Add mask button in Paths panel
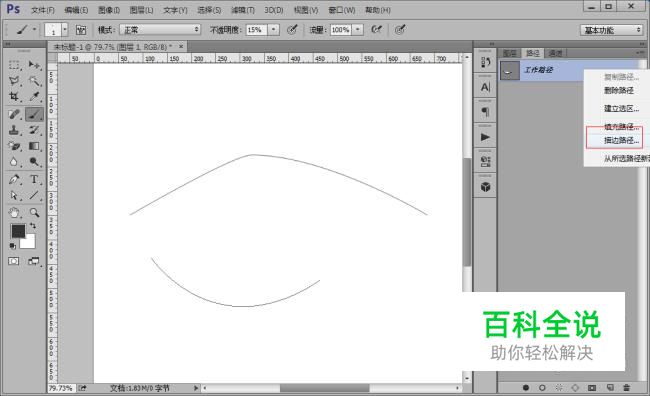650x396 pixels. click(x=592, y=388)
